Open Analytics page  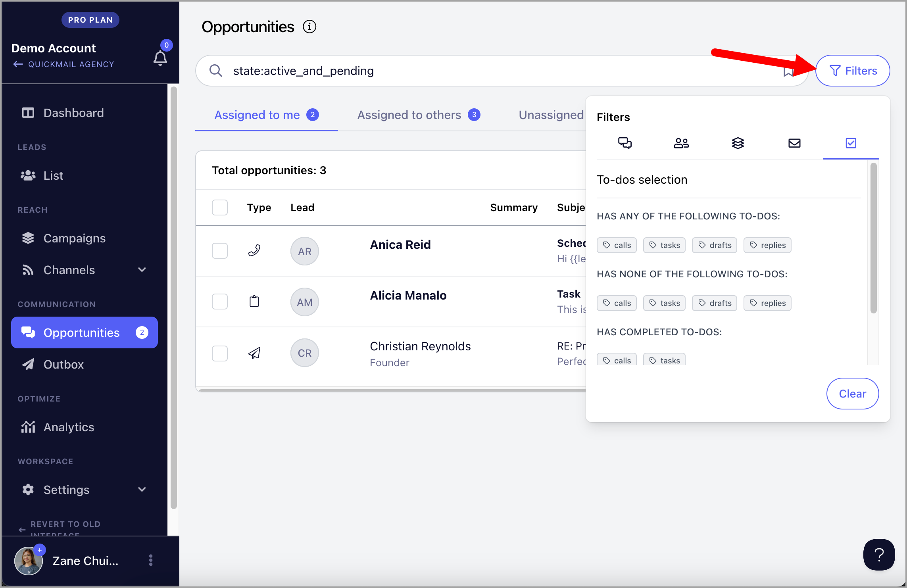pos(84,427)
